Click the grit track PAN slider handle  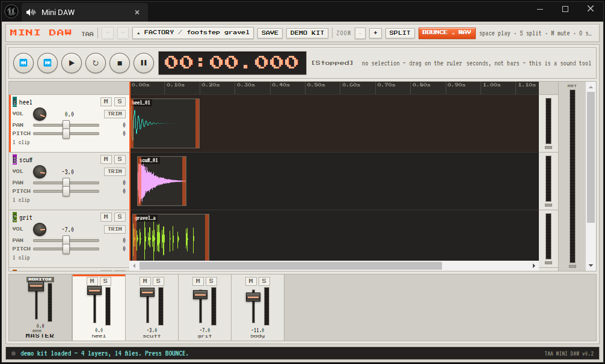[x=66, y=240]
